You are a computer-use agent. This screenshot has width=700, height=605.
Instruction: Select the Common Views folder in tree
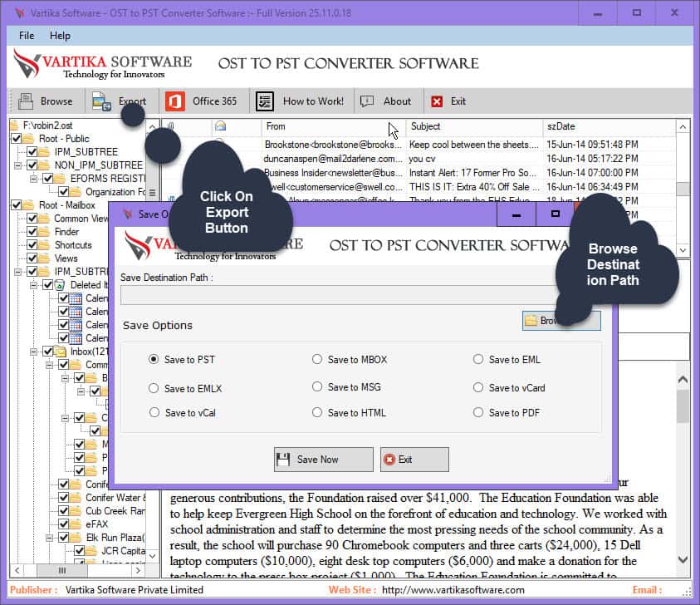tap(81, 219)
